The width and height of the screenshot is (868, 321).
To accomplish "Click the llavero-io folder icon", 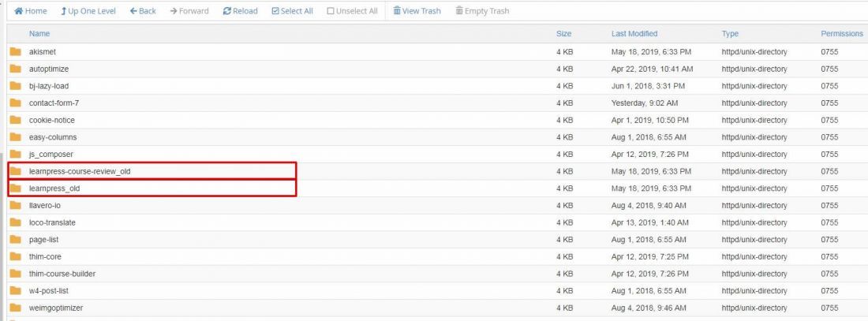I will [16, 206].
